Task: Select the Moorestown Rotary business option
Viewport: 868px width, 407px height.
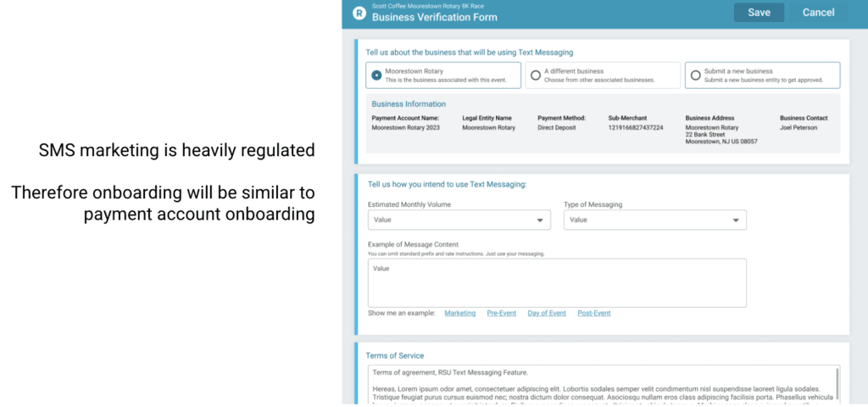Action: pos(377,75)
